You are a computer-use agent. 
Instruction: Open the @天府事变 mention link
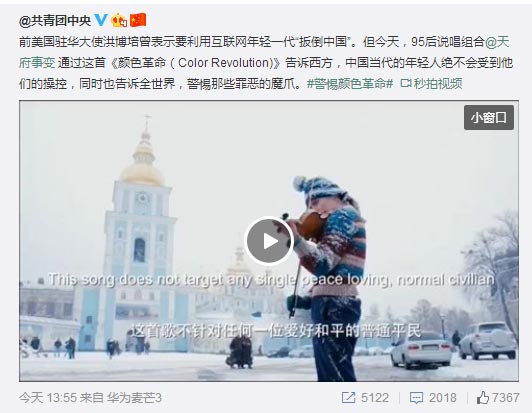264,52
